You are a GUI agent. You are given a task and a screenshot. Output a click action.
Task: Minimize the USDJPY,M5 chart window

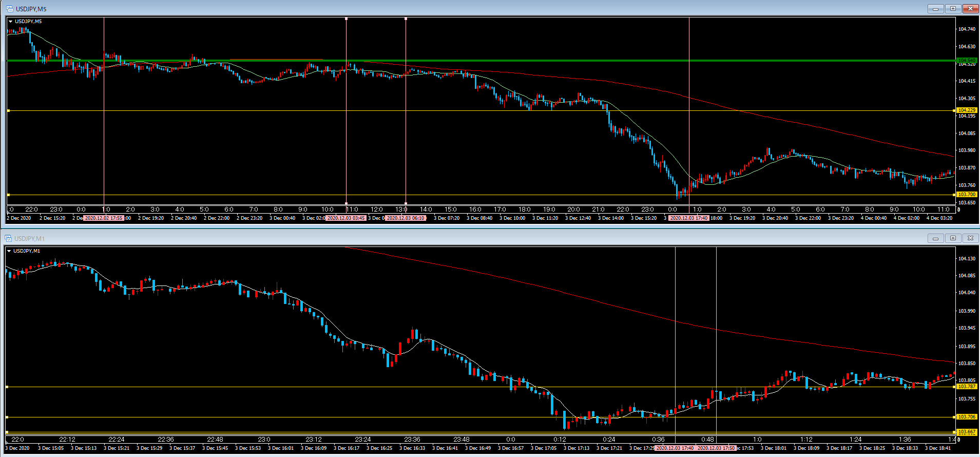pos(935,9)
